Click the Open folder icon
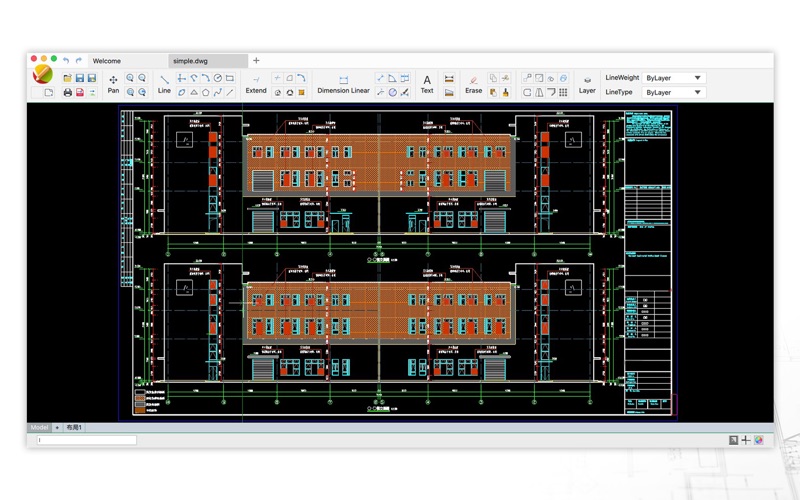800x500 pixels. pos(67,78)
